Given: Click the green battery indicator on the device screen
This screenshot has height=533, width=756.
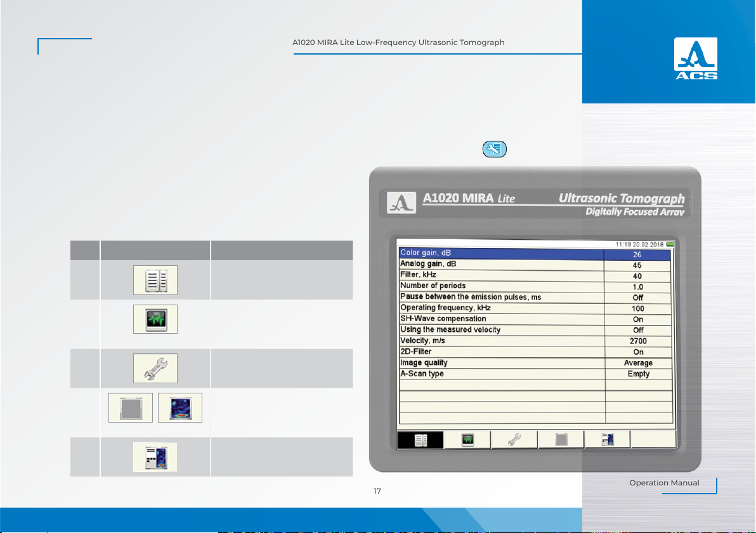Looking at the screenshot, I should pos(670,244).
